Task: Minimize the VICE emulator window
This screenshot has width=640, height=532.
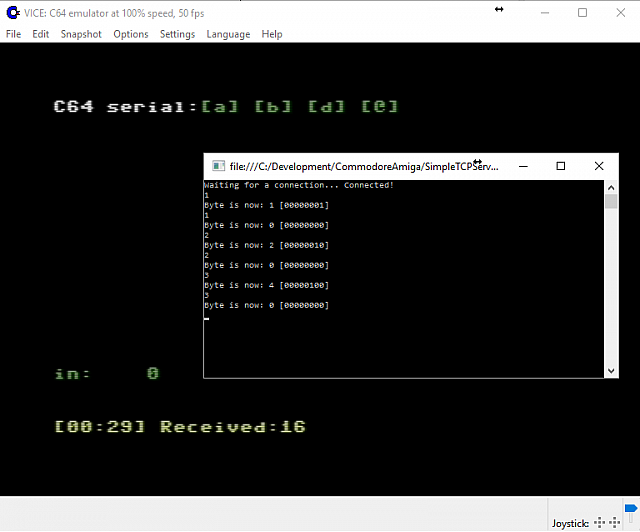Action: pos(545,13)
